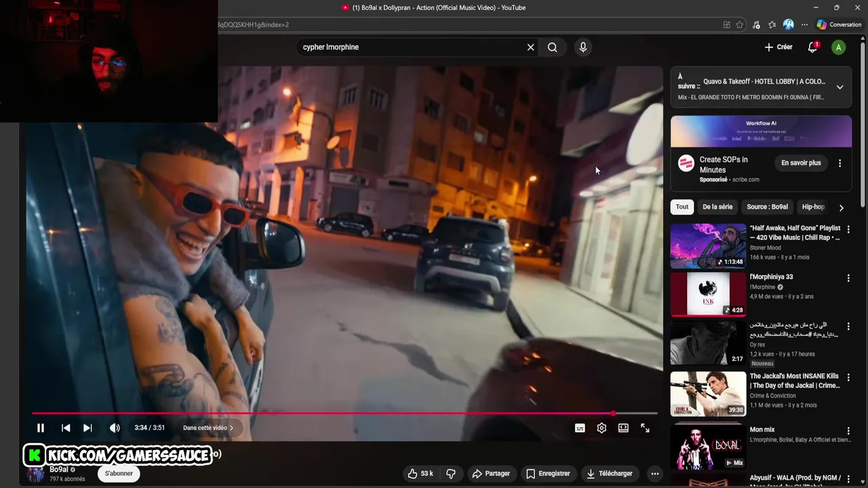Screen dimensions: 868x488
Task: Click title "The Jackal's Most INSANE Kills"
Action: pyautogui.click(x=795, y=381)
